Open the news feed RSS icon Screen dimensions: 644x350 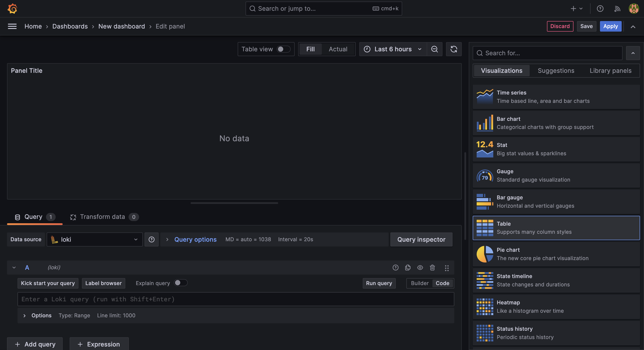[617, 9]
